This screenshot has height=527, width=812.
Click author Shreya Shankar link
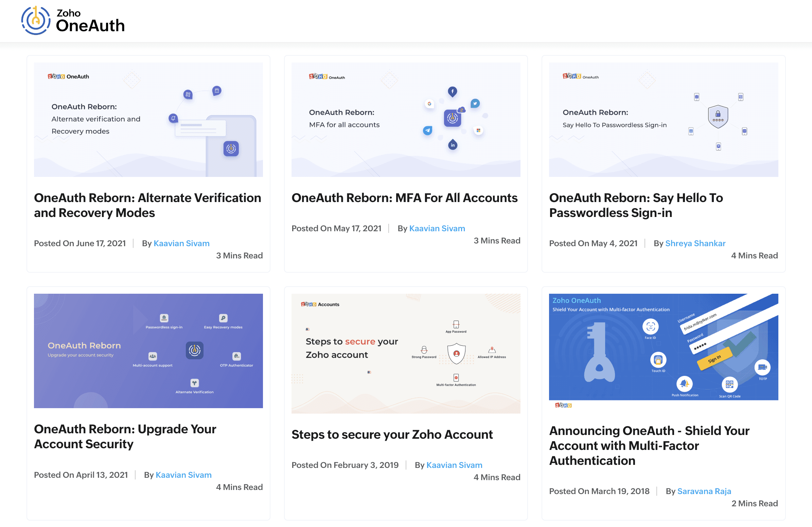pyautogui.click(x=695, y=243)
